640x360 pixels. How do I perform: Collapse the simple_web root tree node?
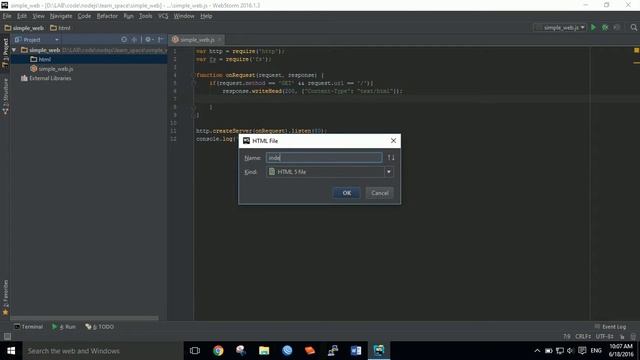[x=14, y=50]
